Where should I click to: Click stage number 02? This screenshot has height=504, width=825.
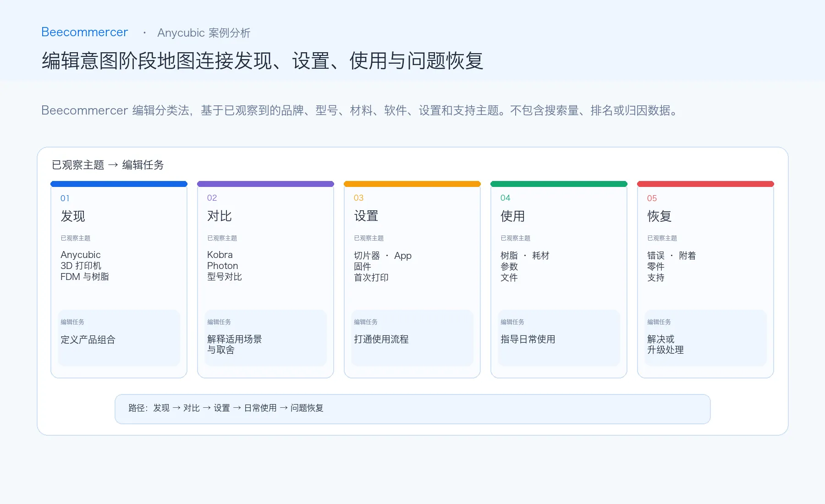(212, 198)
